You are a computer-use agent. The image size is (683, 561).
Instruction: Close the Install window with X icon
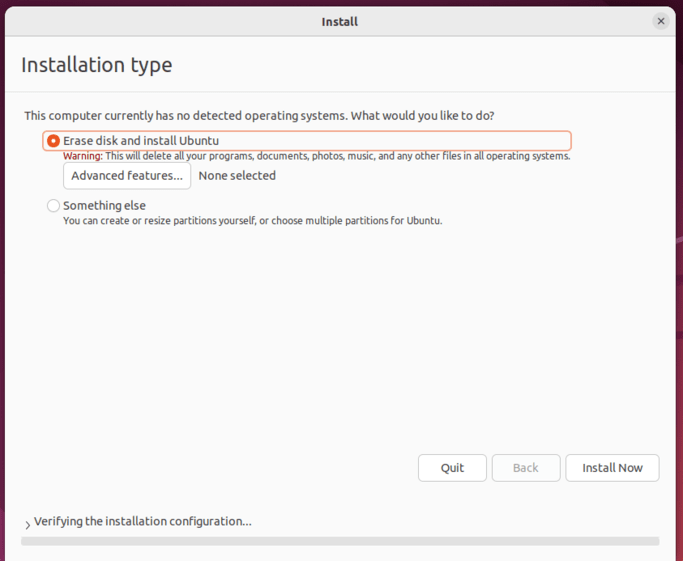(x=661, y=21)
